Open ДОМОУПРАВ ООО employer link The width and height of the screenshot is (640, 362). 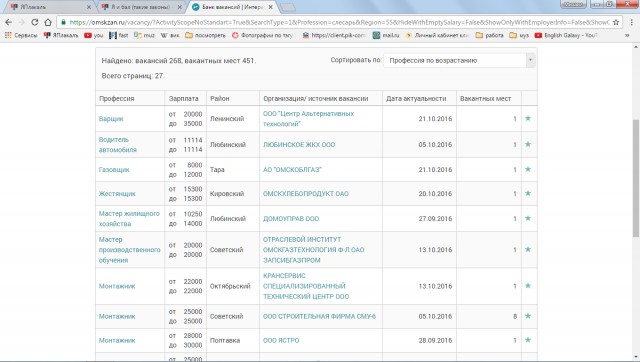[291, 218]
